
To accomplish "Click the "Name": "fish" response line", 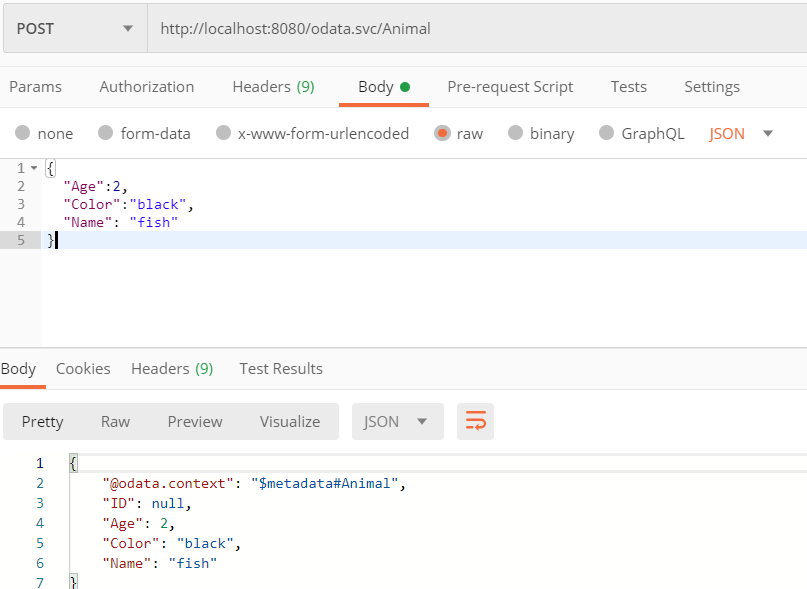I will [x=160, y=563].
